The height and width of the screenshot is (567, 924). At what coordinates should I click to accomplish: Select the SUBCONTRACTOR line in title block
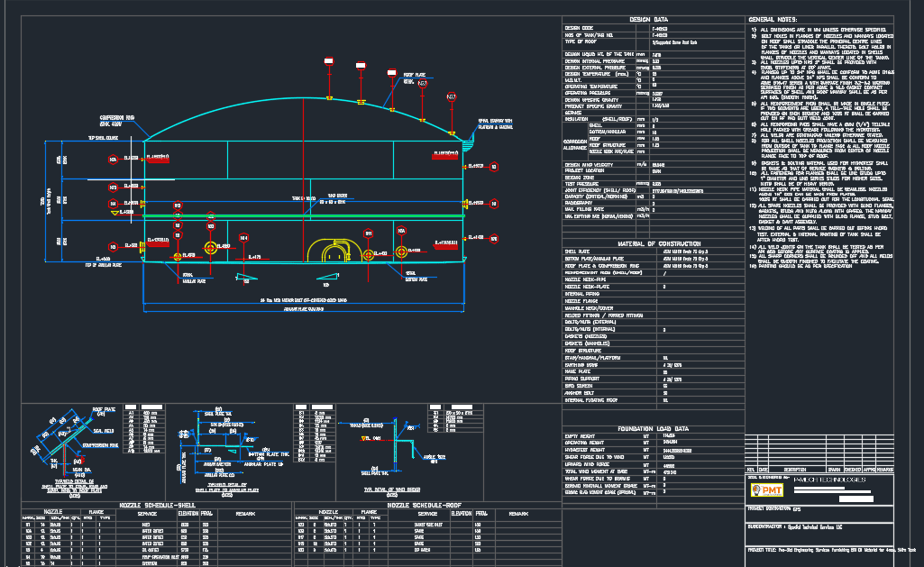click(x=795, y=527)
